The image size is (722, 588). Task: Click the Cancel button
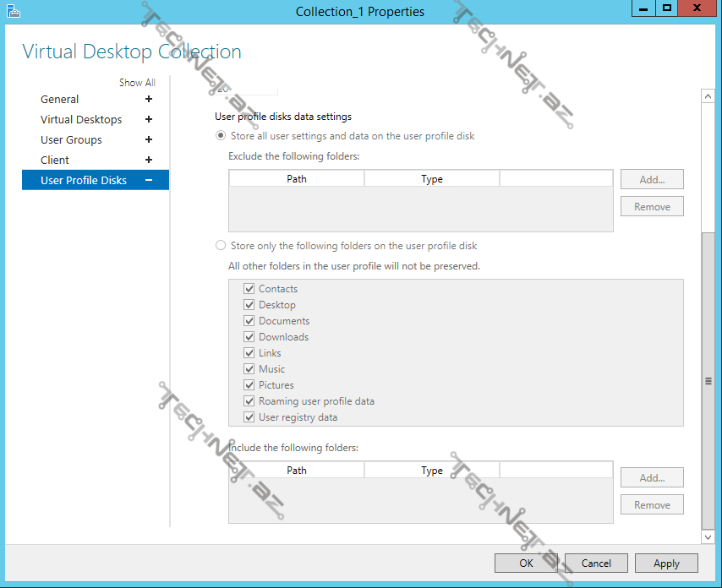(596, 563)
